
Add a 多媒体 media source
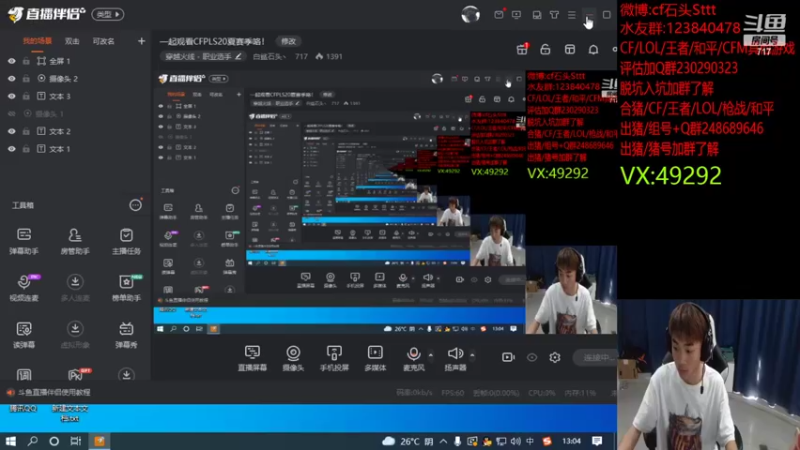click(x=375, y=358)
